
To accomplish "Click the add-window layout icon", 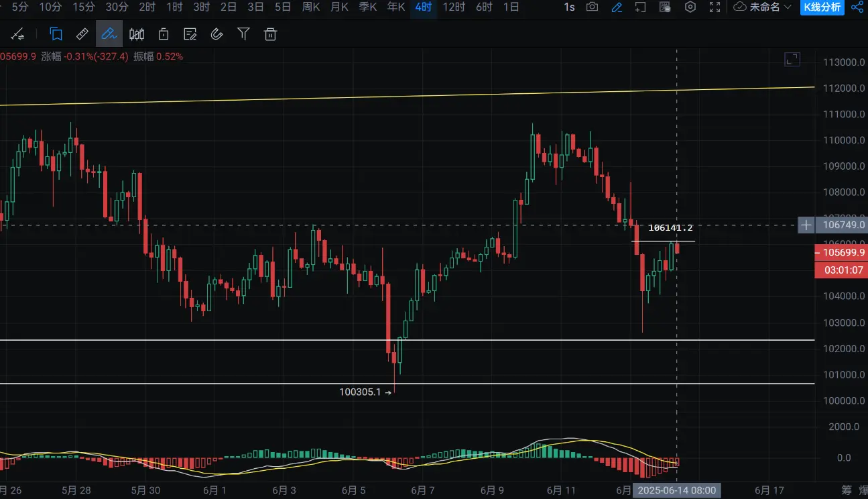I will coord(641,7).
